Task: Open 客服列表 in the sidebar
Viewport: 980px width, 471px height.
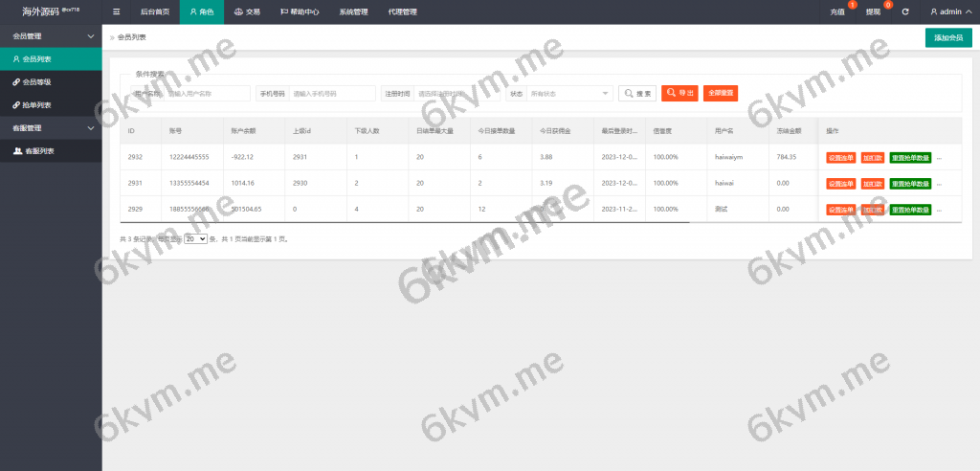Action: coord(39,151)
